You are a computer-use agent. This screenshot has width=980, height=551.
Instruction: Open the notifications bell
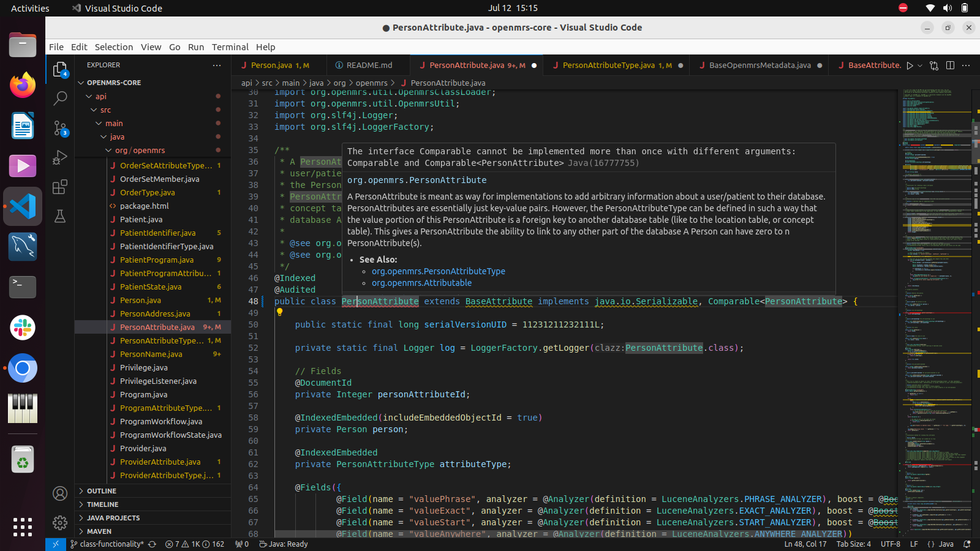[967, 544]
